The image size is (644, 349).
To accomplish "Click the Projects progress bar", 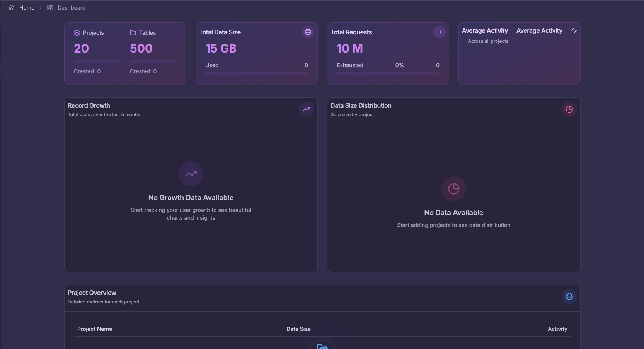I will (97, 61).
